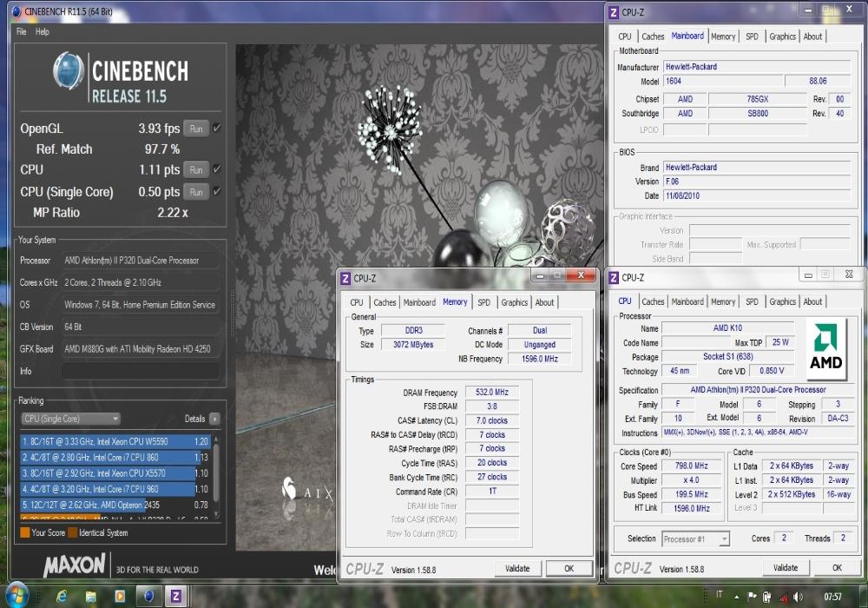Run the CPU (Single Core) test
The height and width of the screenshot is (608, 868).
[196, 192]
